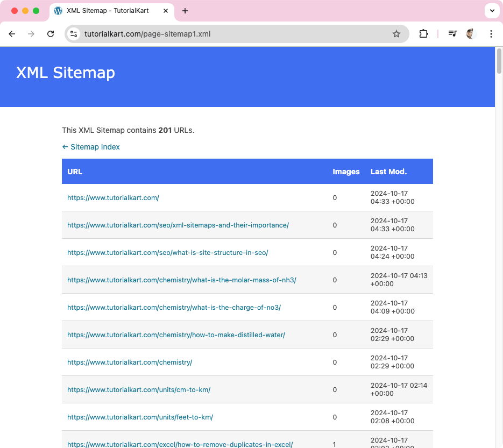
Task: Open the site information icon in the address bar
Action: 73,33
